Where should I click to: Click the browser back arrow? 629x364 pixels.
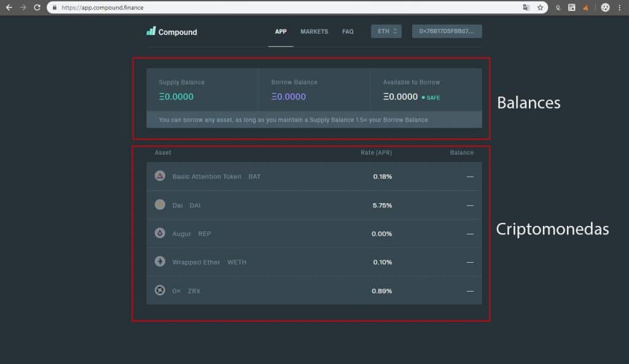pyautogui.click(x=9, y=7)
